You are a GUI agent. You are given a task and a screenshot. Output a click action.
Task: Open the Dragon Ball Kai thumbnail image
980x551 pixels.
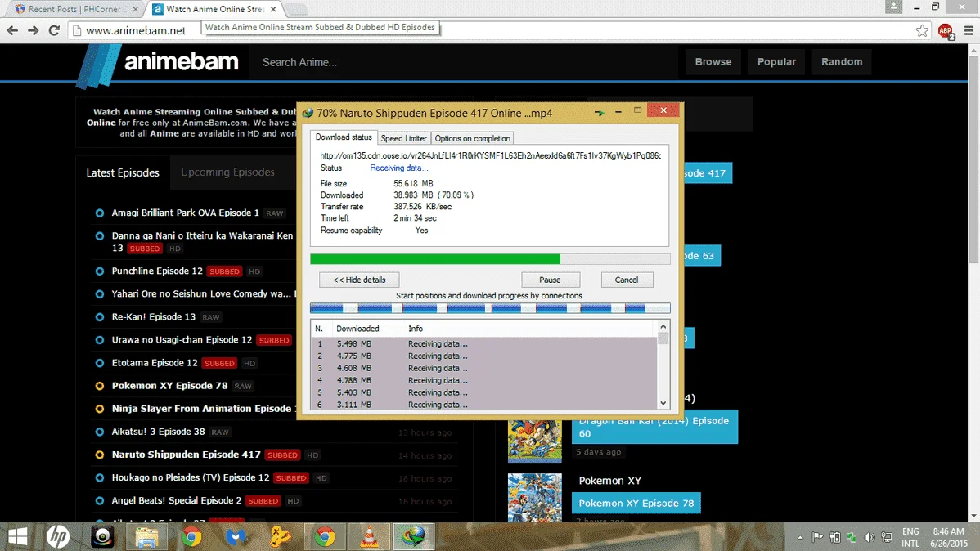[x=534, y=441]
